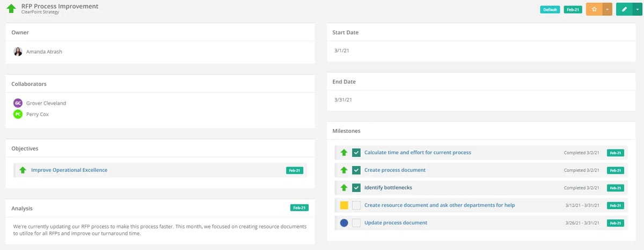This screenshot has width=644, height=250.
Task: Click the date range 3/12/21 - 3/31/21
Action: 583,205
